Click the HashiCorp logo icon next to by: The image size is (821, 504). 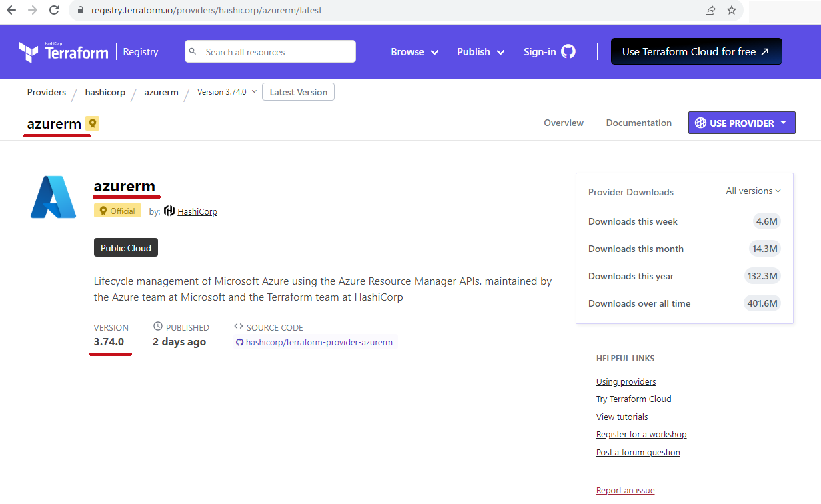(x=169, y=211)
